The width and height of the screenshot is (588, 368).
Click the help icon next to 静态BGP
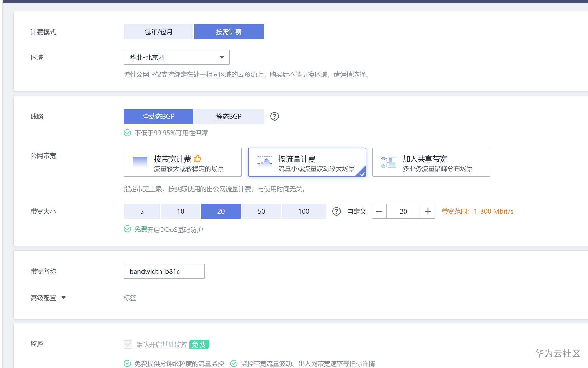(274, 116)
